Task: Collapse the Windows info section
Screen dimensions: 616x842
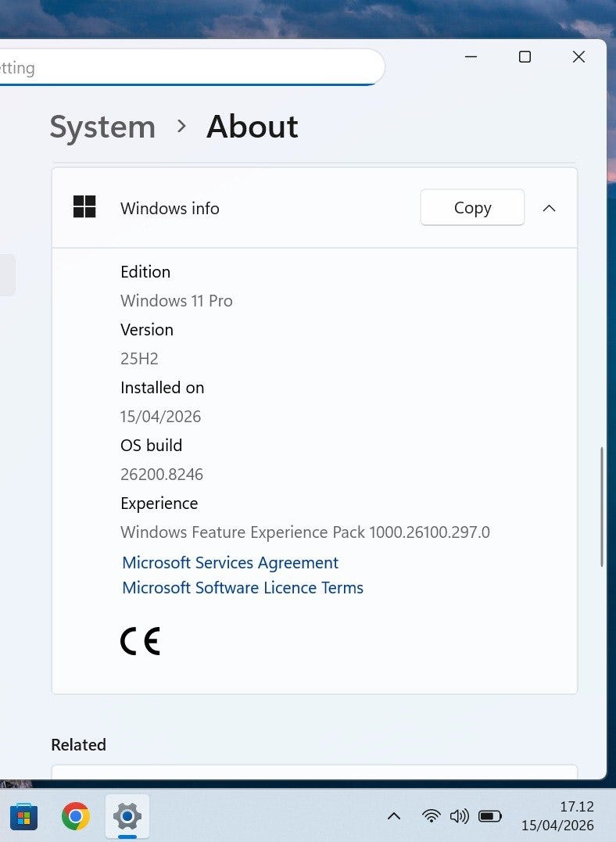Action: click(549, 208)
